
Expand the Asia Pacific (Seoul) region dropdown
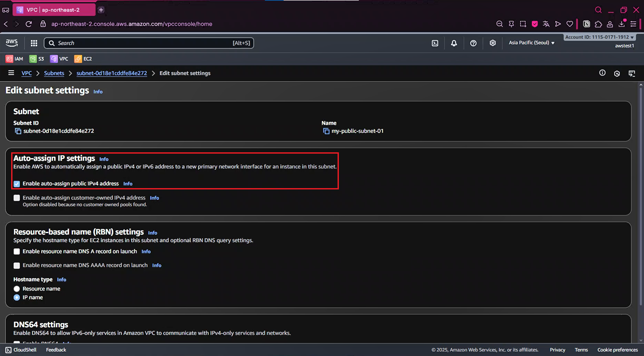point(531,43)
